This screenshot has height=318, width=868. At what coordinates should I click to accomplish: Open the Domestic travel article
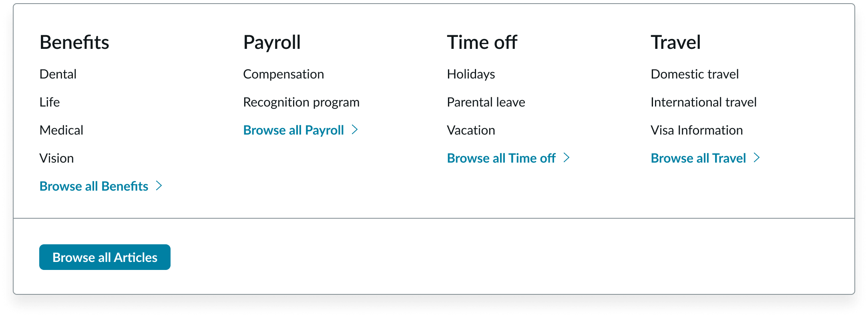694,74
